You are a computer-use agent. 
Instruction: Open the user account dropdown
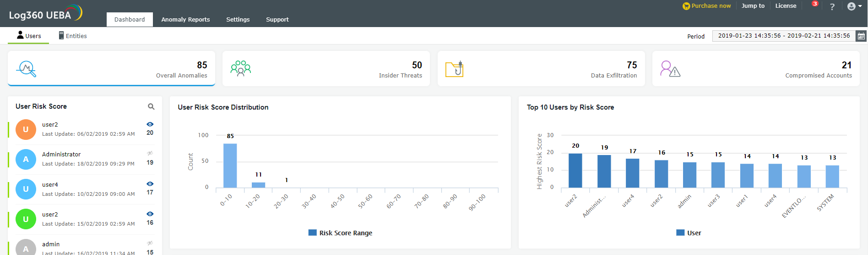point(854,6)
